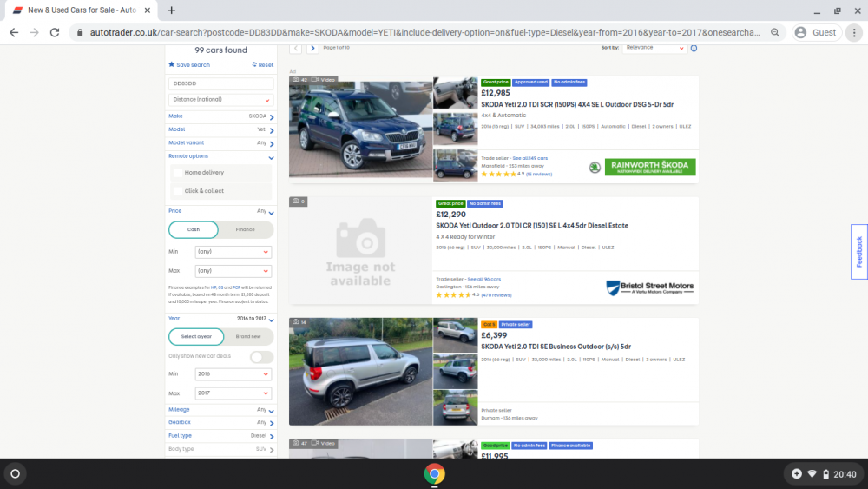
Task: Click See all 96 cars link
Action: [483, 279]
